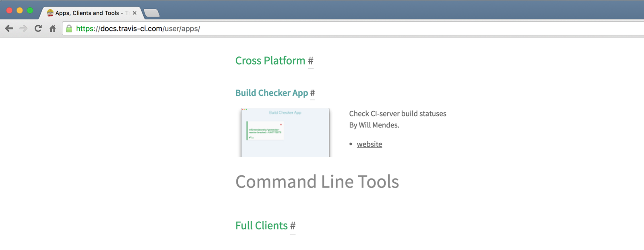The height and width of the screenshot is (250, 644).
Task: Click the text Check CI-server build statuses
Action: [398, 114]
